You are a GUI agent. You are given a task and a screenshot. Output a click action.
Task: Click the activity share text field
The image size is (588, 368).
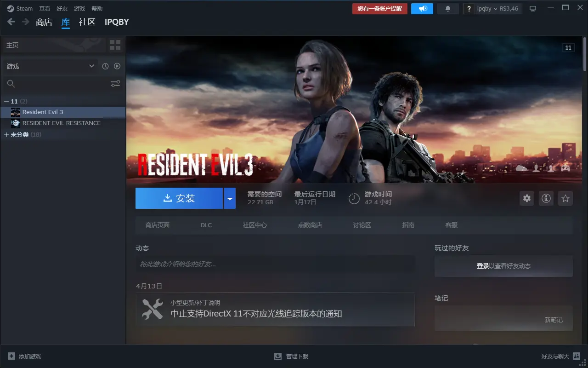(275, 264)
